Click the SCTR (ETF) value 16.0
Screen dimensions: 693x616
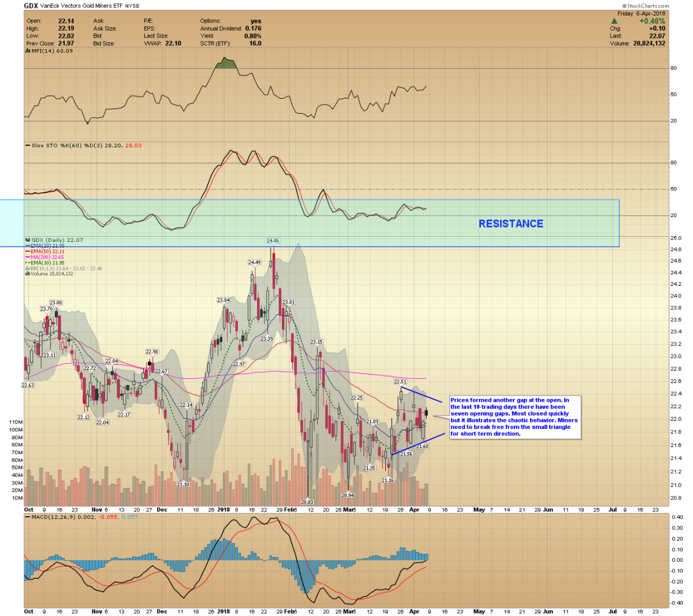[255, 43]
